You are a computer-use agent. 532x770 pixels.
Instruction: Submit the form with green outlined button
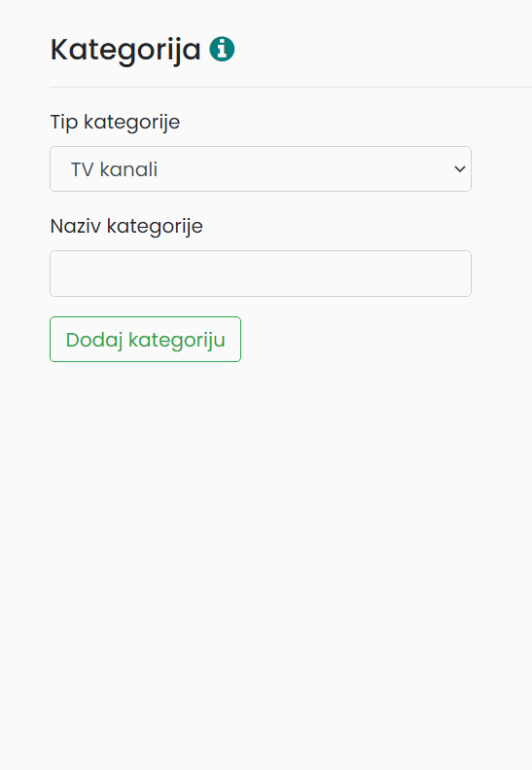click(x=145, y=340)
